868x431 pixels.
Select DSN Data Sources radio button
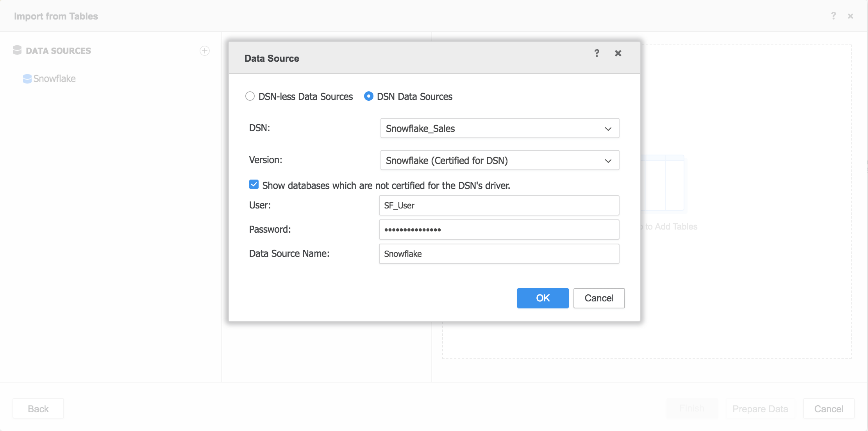click(x=368, y=96)
